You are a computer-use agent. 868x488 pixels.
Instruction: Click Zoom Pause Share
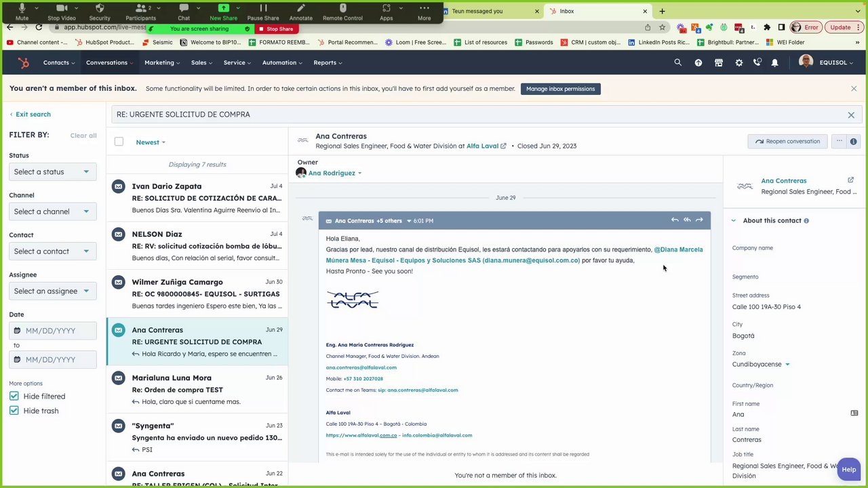pos(263,12)
